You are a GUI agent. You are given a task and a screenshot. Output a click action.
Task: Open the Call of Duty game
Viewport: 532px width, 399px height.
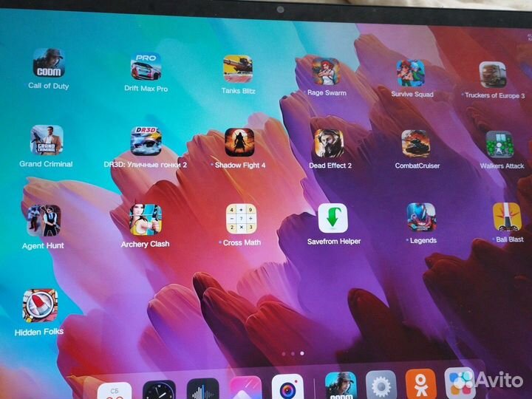coord(49,63)
